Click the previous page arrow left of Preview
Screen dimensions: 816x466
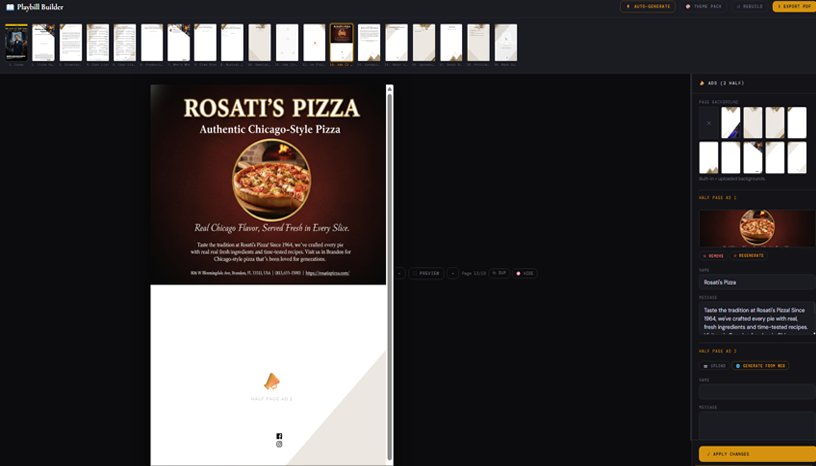pyautogui.click(x=400, y=273)
